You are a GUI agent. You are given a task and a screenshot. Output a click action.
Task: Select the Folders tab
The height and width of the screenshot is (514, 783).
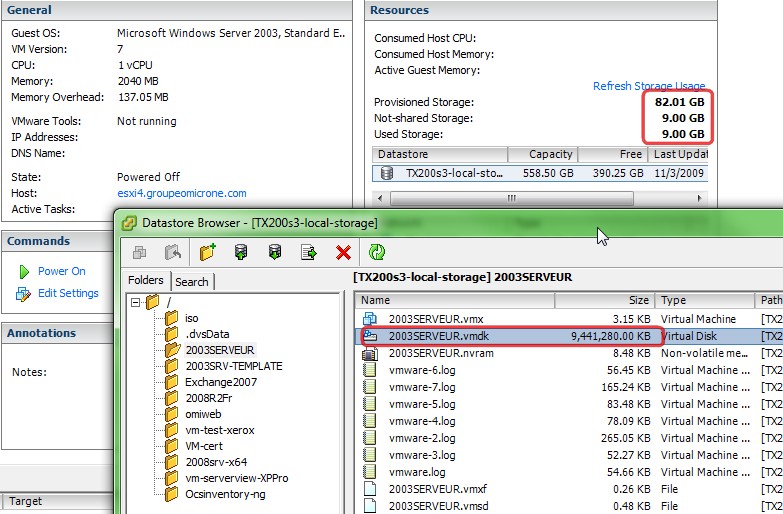pyautogui.click(x=146, y=281)
